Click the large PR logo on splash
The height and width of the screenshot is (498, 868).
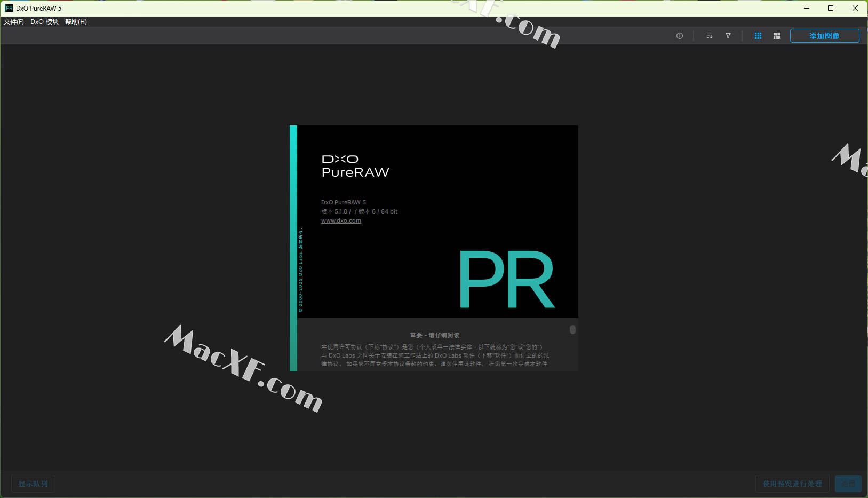coord(506,279)
